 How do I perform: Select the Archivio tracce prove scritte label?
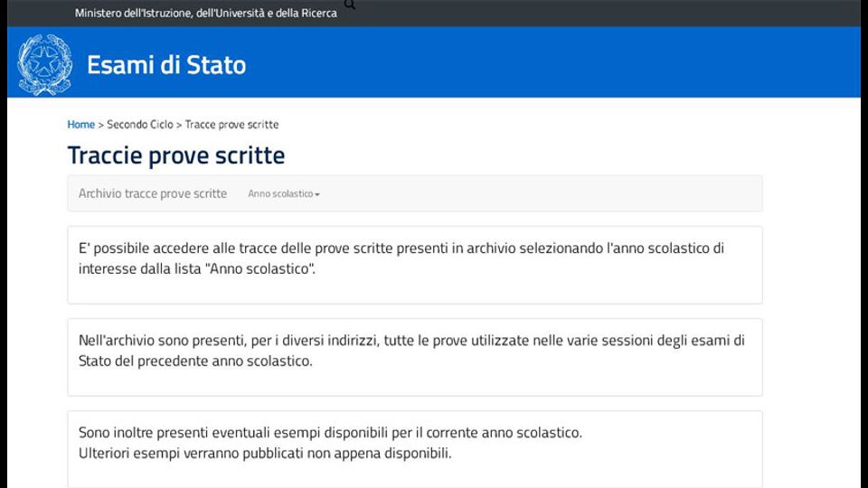(153, 193)
